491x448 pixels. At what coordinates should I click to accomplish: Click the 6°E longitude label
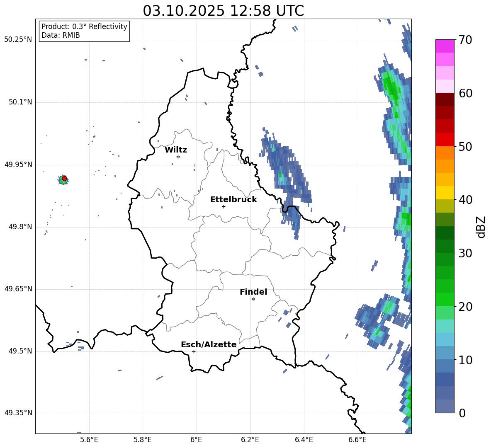coord(196,440)
